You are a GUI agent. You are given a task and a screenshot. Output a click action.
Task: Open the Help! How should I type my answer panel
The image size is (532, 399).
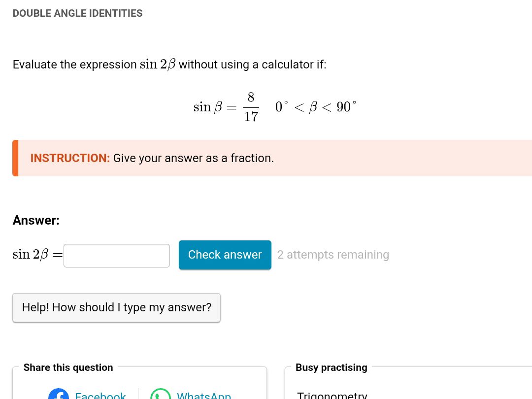pyautogui.click(x=116, y=307)
